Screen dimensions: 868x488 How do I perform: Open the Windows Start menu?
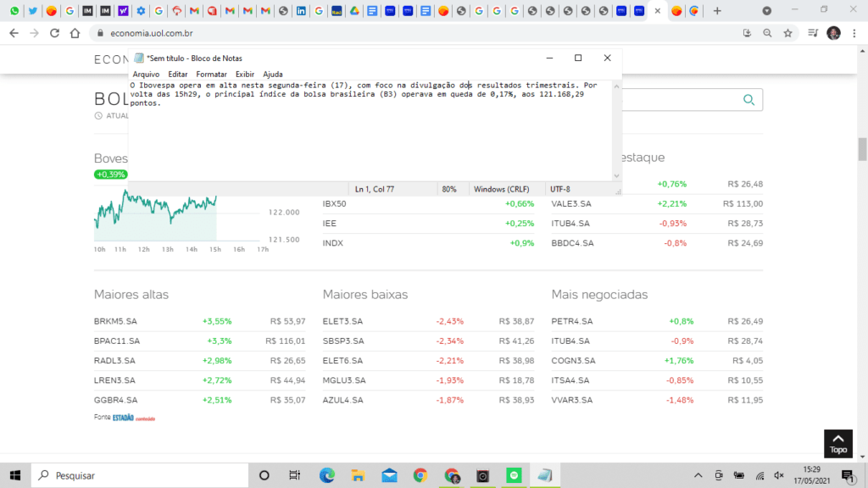pos(15,475)
